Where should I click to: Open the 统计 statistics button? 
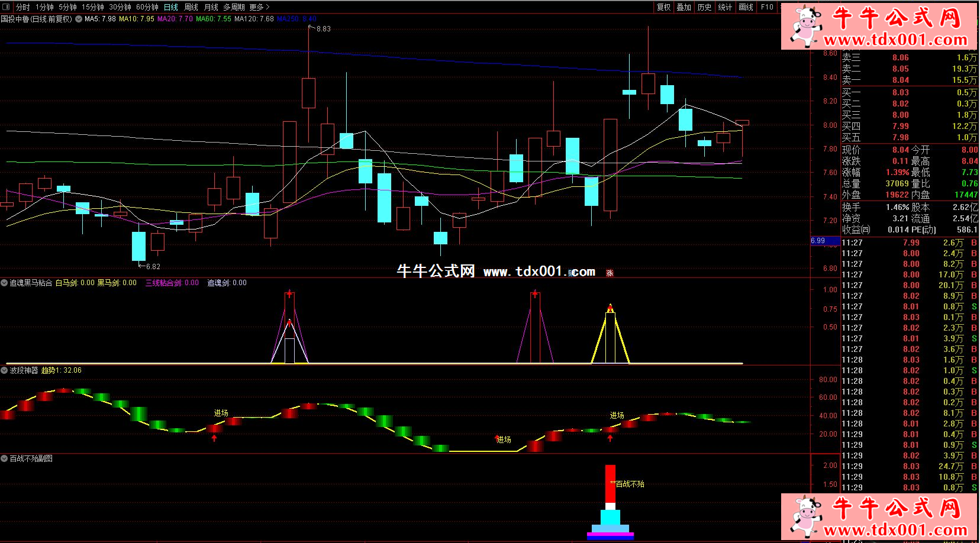[x=725, y=7]
